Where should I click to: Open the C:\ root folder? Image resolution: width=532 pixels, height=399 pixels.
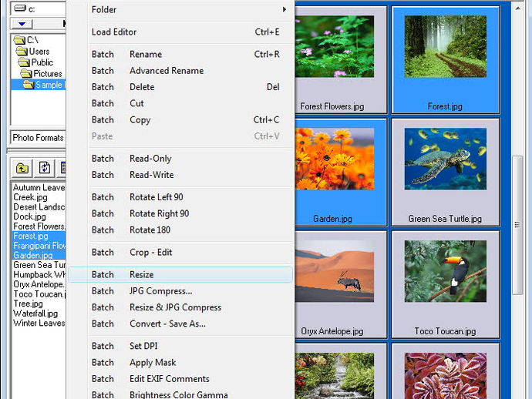26,40
